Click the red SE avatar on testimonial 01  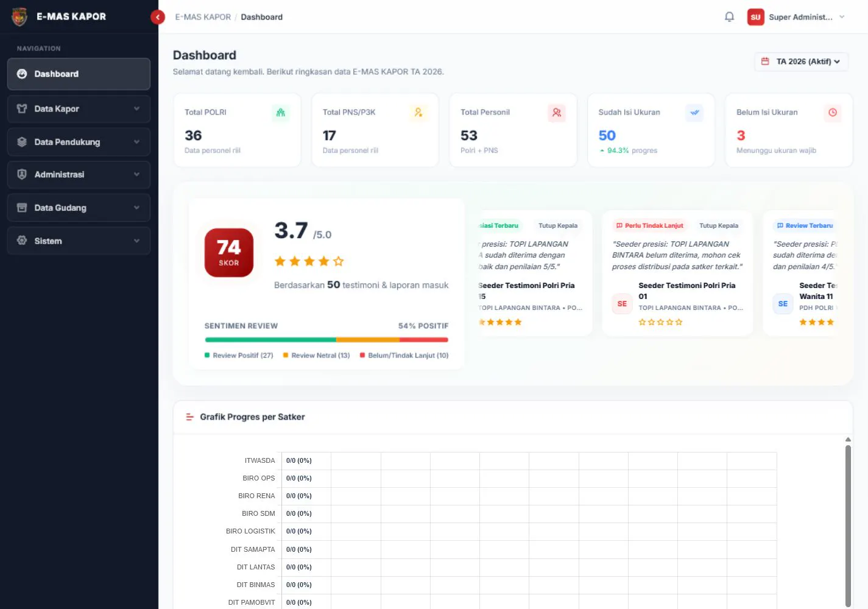pyautogui.click(x=622, y=303)
